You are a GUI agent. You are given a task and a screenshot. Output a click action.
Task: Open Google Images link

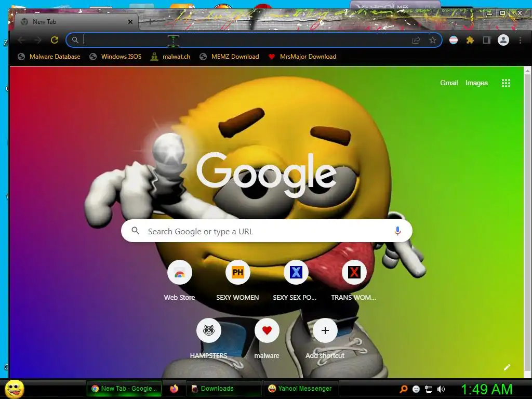coord(476,83)
